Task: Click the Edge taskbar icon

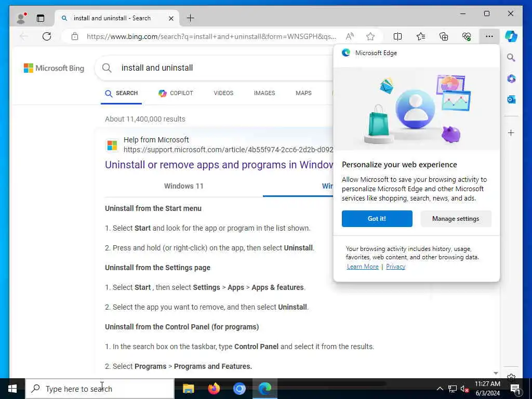Action: pos(265,389)
